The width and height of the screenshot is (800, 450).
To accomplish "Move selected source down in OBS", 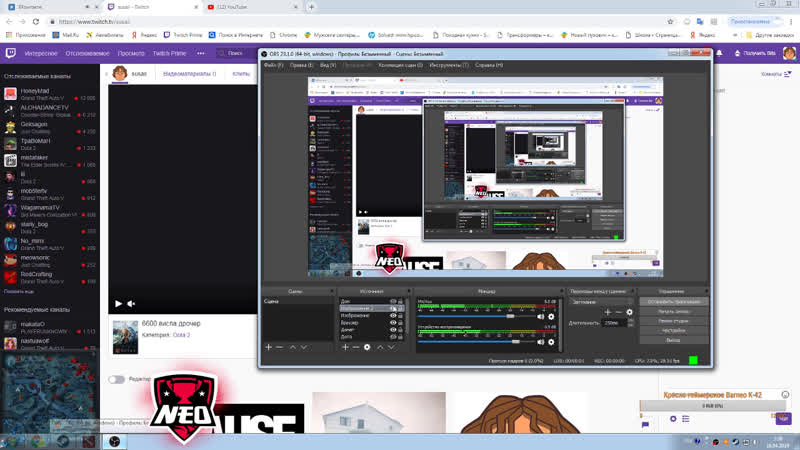I will (391, 347).
